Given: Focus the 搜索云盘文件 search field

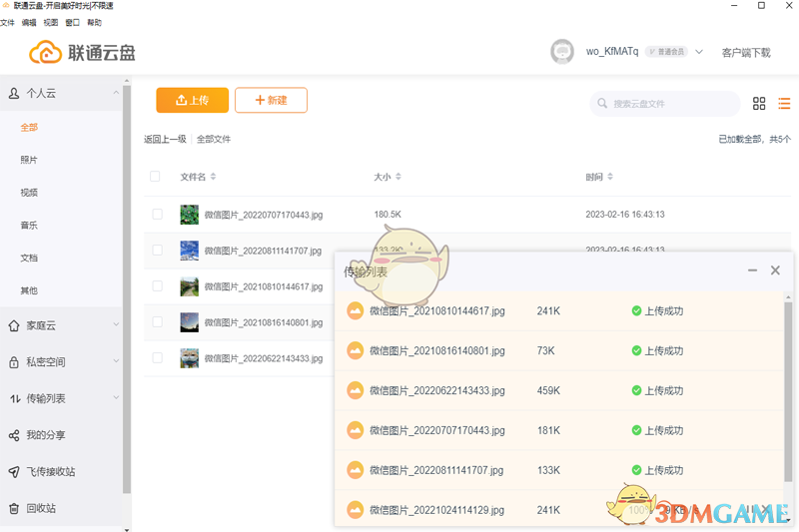Looking at the screenshot, I should (x=664, y=104).
